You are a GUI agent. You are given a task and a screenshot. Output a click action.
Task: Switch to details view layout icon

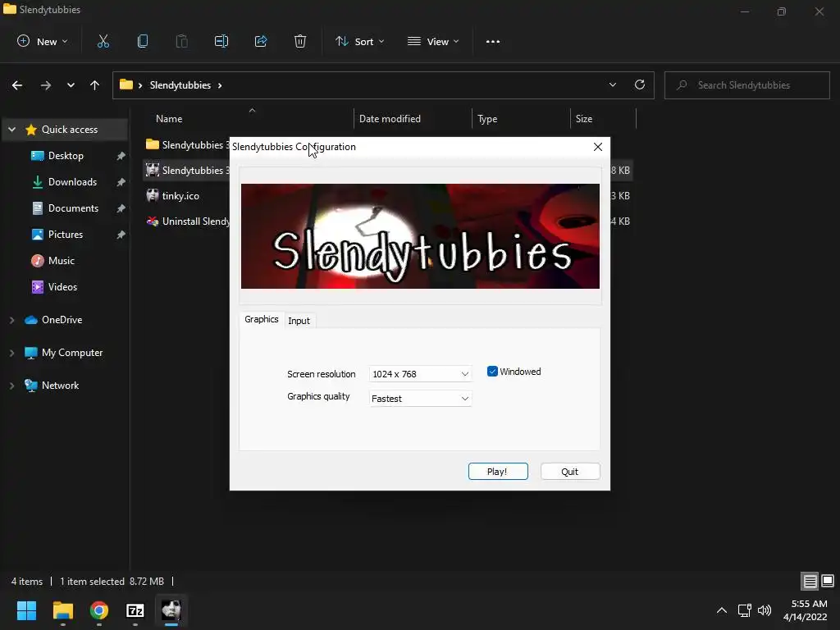(x=810, y=581)
